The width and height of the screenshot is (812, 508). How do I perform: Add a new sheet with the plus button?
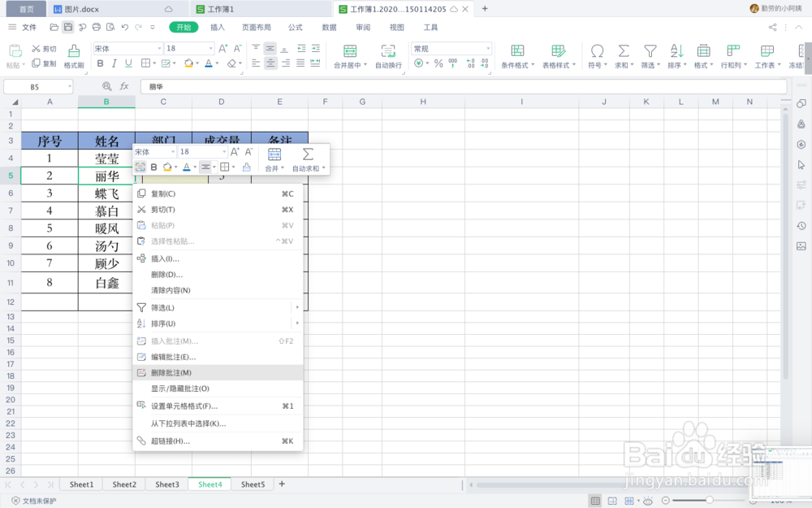coord(282,484)
